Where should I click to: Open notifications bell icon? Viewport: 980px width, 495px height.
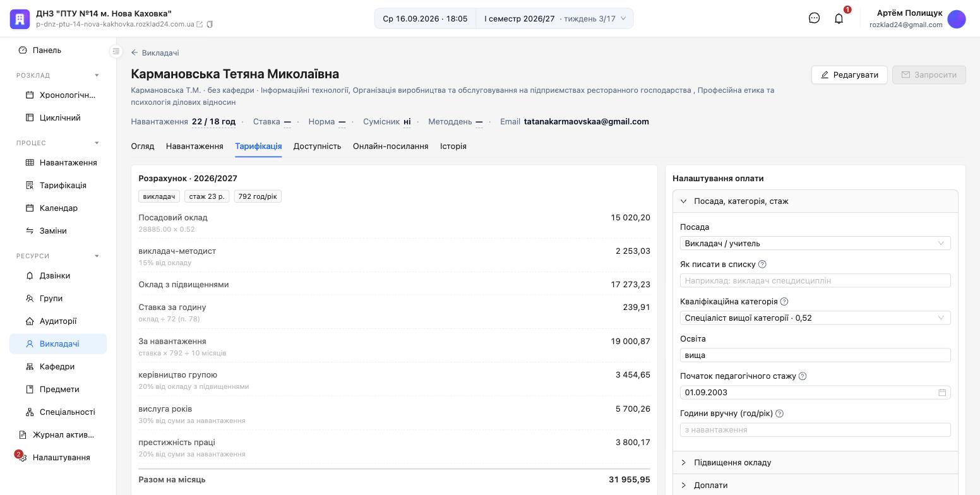[839, 18]
